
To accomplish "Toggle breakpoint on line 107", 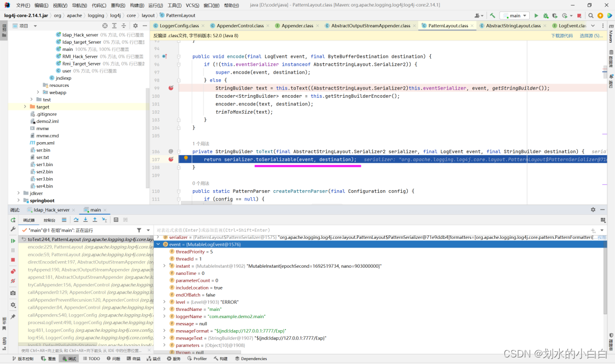I will pyautogui.click(x=171, y=159).
